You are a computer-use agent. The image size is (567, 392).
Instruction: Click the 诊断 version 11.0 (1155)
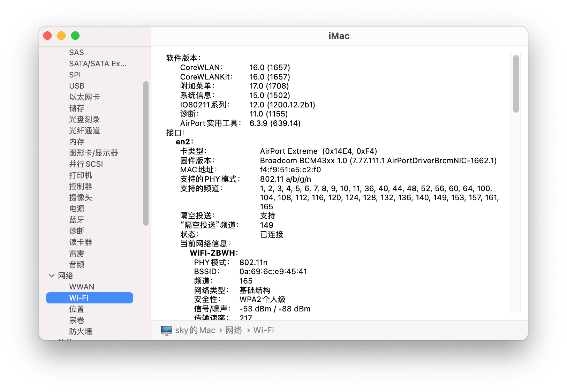[x=269, y=114]
